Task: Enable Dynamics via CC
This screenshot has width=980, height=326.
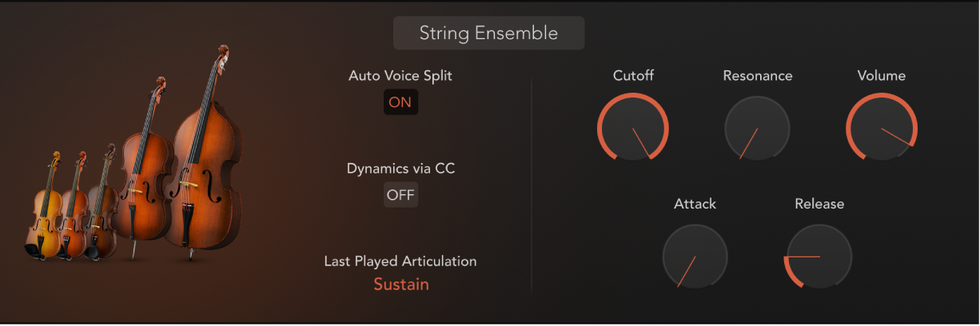Action: (x=400, y=195)
